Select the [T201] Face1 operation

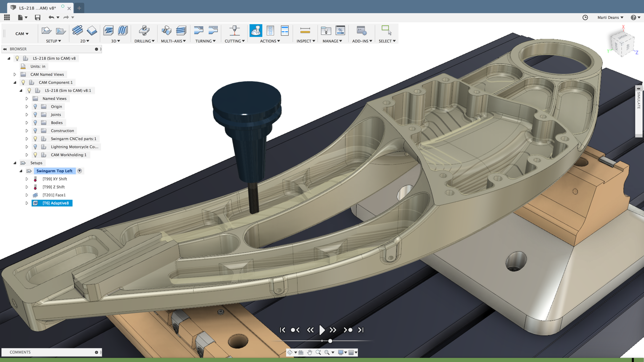(54, 195)
